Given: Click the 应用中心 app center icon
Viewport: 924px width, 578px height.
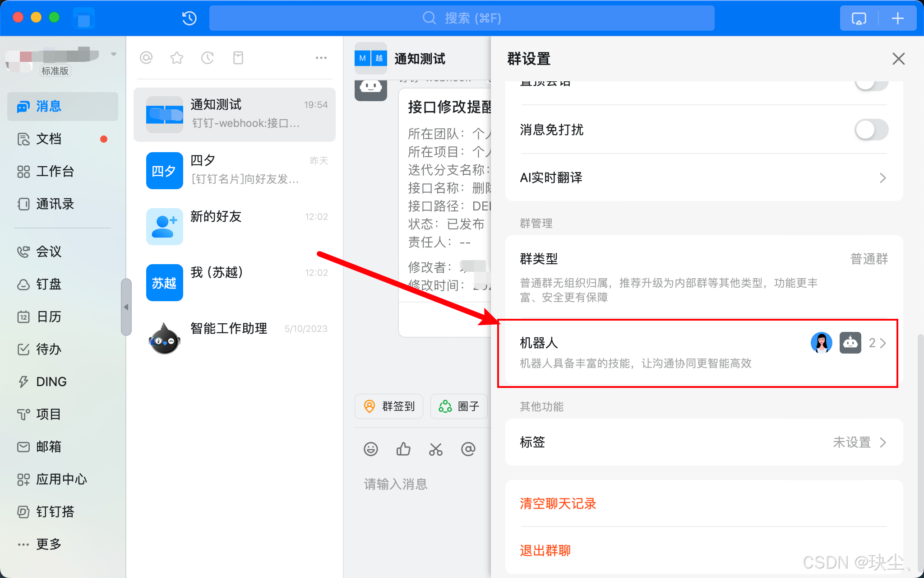Looking at the screenshot, I should point(23,479).
